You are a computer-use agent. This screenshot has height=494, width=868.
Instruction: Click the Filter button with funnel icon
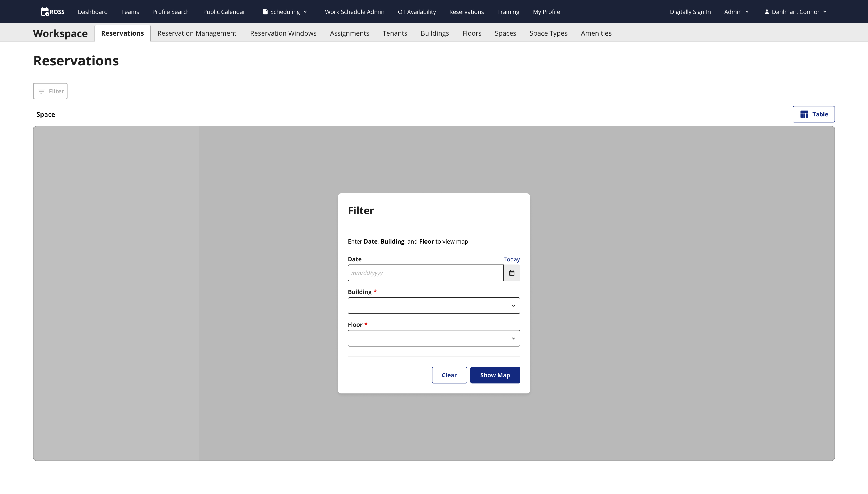click(x=50, y=91)
